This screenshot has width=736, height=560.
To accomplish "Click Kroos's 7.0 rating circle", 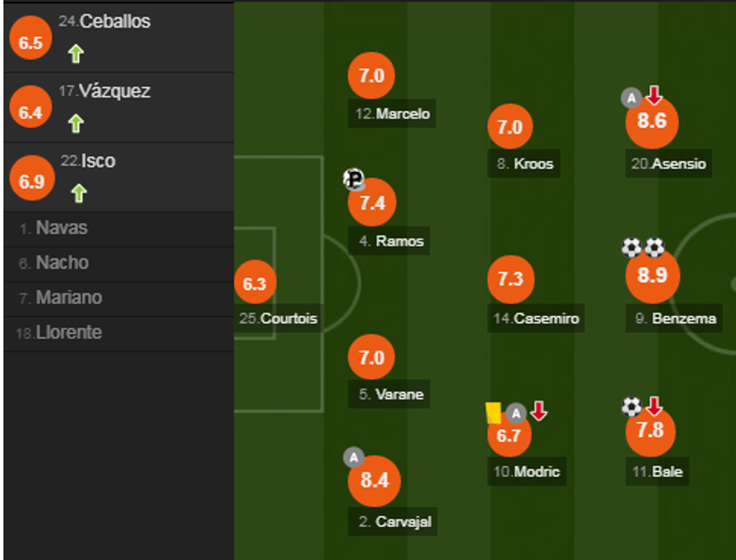I will tap(510, 127).
